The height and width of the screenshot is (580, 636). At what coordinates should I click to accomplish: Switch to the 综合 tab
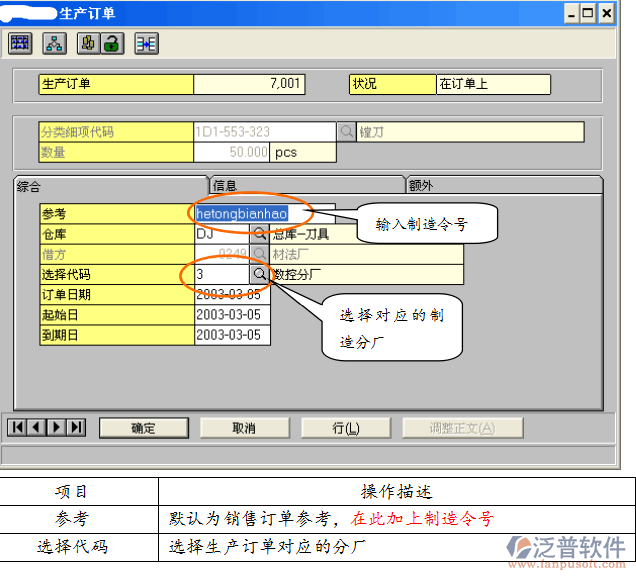111,186
